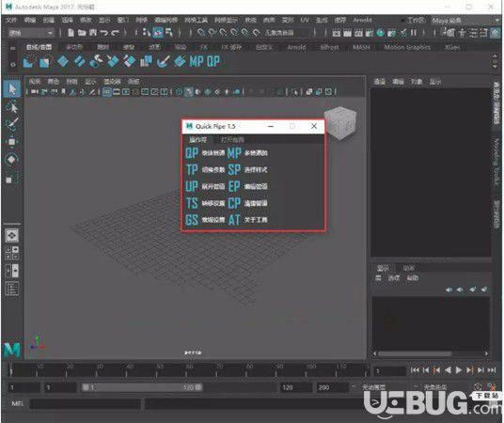Click the QP icon in Quick Pipe window
Image resolution: width=504 pixels, height=423 pixels.
pyautogui.click(x=192, y=152)
